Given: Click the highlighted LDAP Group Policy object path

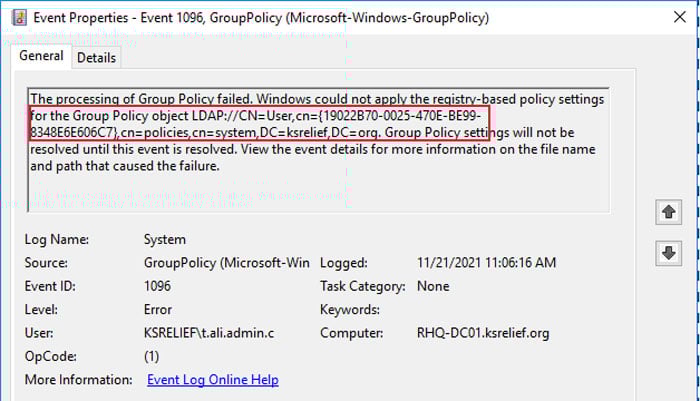Looking at the screenshot, I should tap(259, 124).
